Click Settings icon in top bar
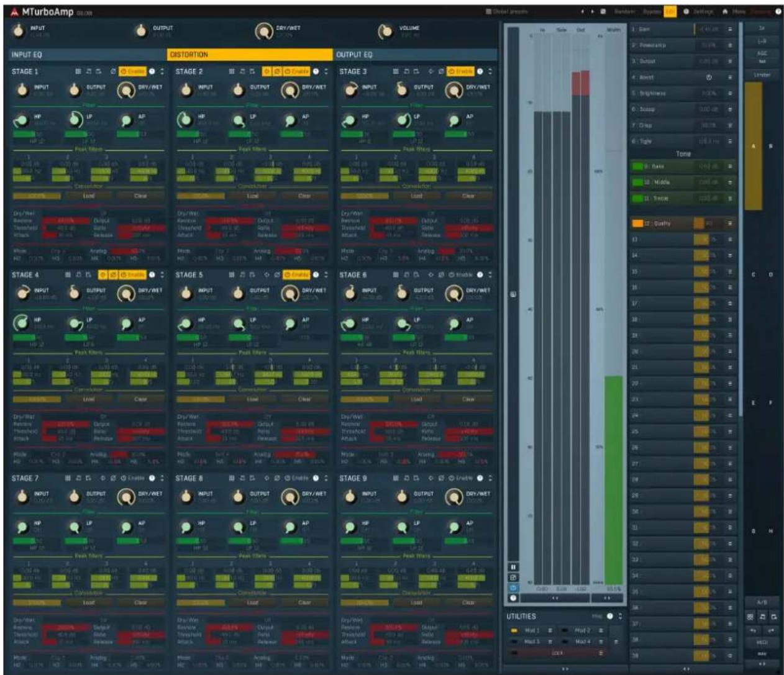784x675 pixels. click(686, 12)
